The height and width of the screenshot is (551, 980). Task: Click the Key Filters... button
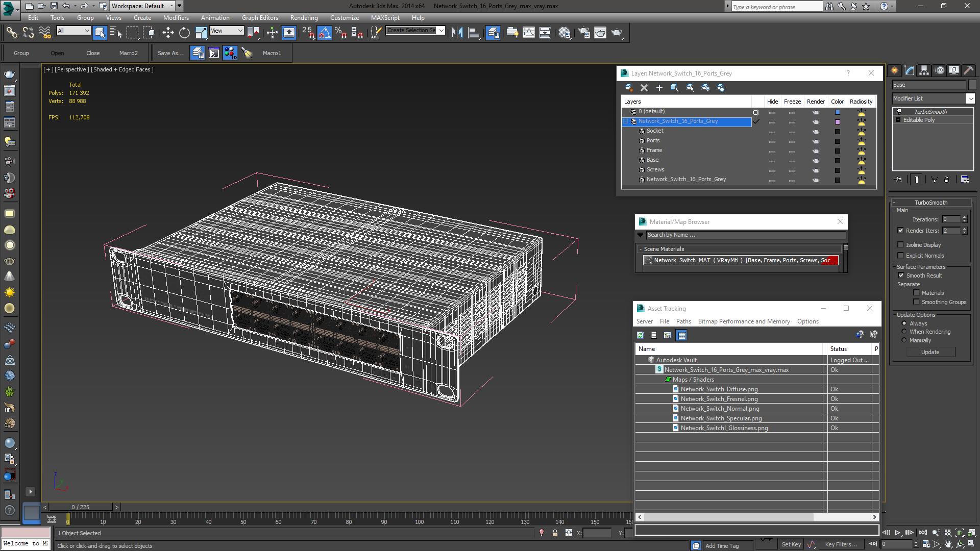[841, 544]
